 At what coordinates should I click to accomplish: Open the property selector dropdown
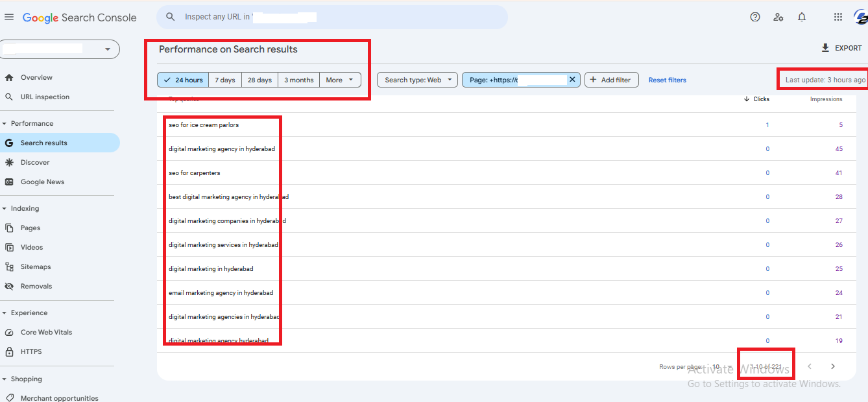pyautogui.click(x=60, y=49)
